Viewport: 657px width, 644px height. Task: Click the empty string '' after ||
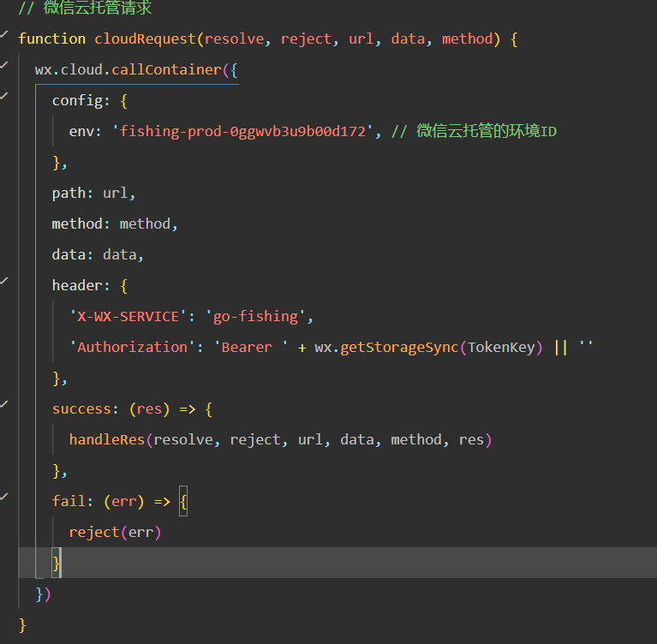click(586, 345)
